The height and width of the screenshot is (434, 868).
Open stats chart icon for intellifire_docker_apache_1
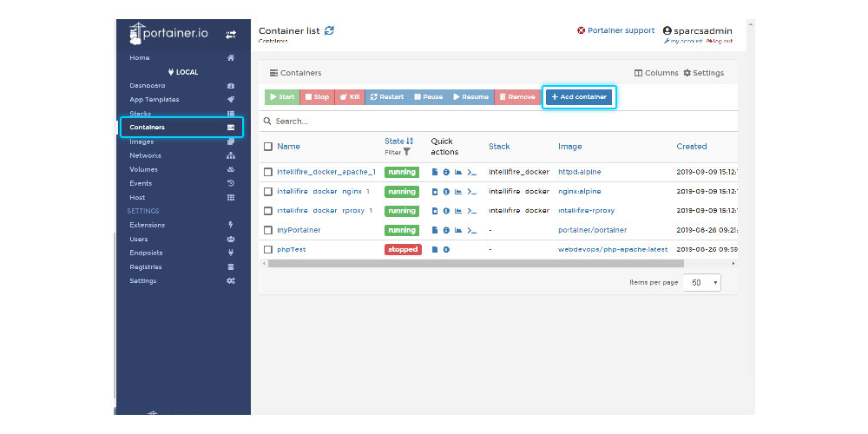tap(458, 172)
